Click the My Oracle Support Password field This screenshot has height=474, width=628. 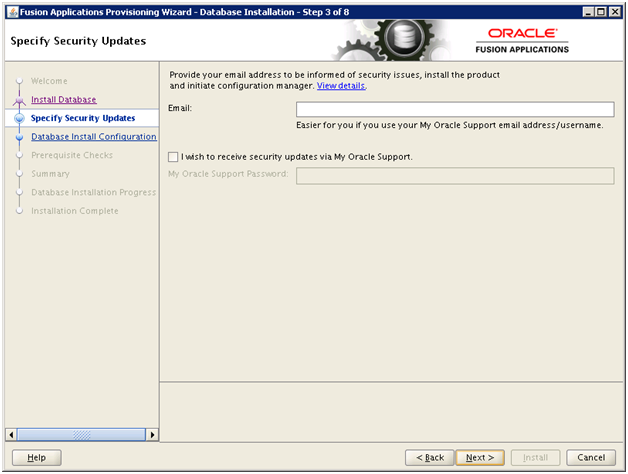[x=455, y=176]
